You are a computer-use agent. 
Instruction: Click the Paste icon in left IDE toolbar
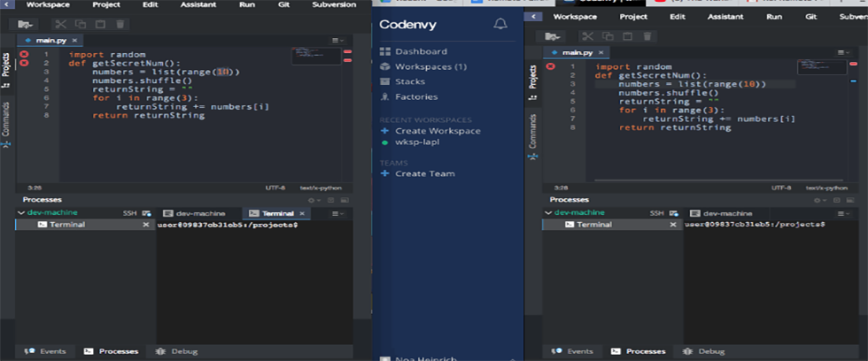pos(100,24)
